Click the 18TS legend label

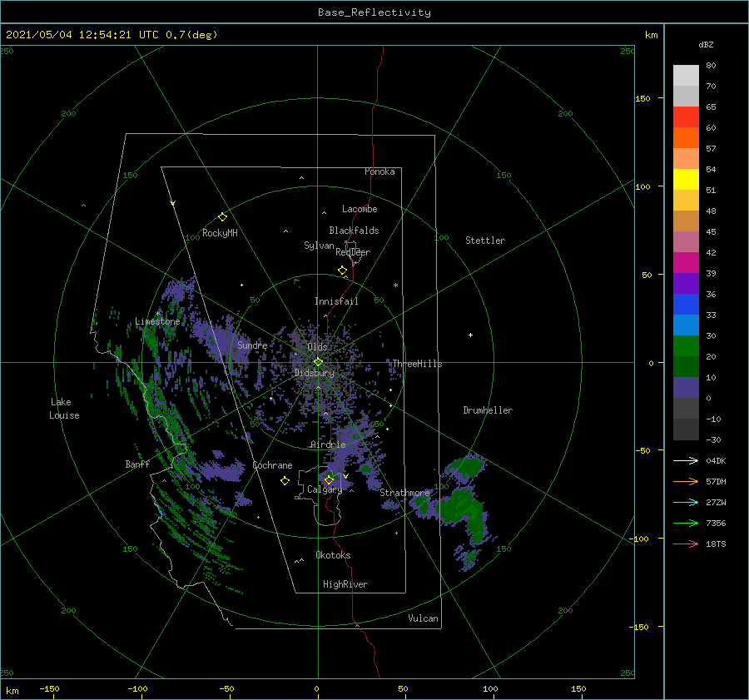click(716, 544)
